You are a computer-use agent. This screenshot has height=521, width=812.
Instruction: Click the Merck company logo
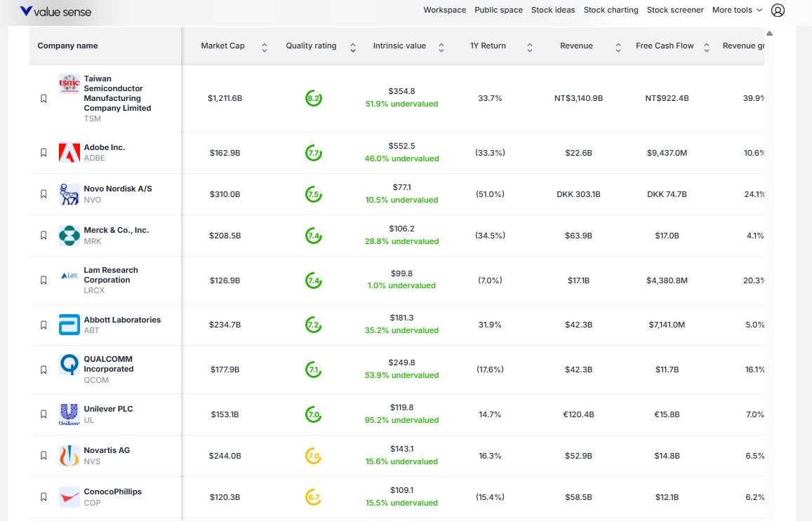(69, 236)
